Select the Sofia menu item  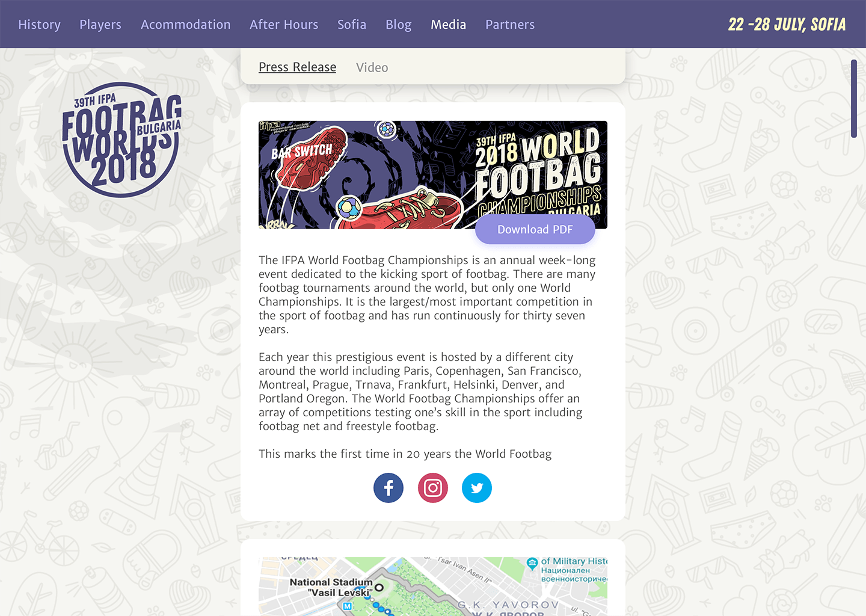click(x=352, y=25)
